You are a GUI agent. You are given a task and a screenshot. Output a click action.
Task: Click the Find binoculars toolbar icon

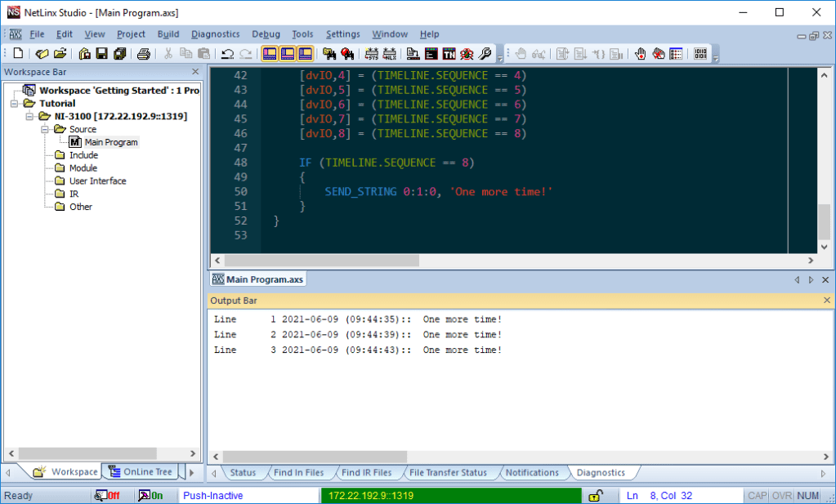click(329, 54)
